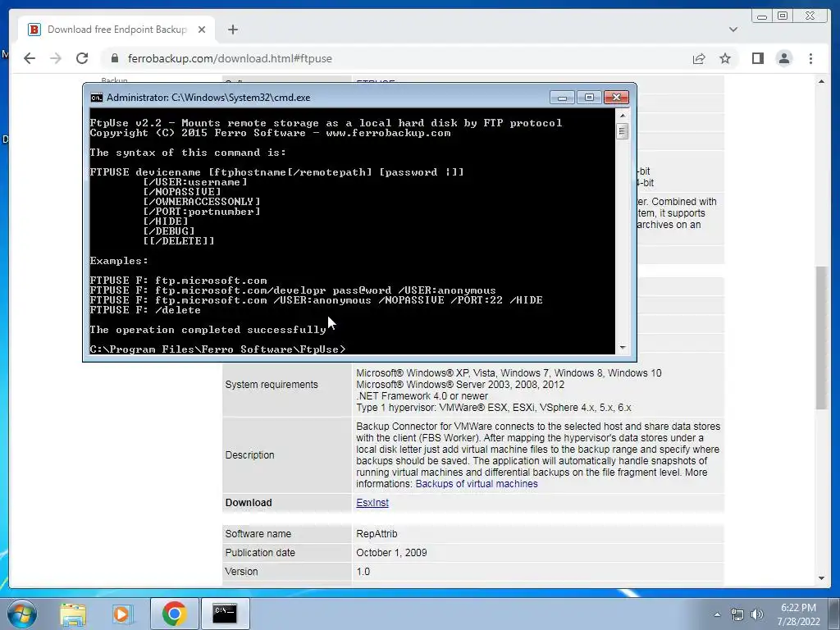The image size is (840, 630).
Task: Click the 'Version' row label
Action: tap(241, 572)
